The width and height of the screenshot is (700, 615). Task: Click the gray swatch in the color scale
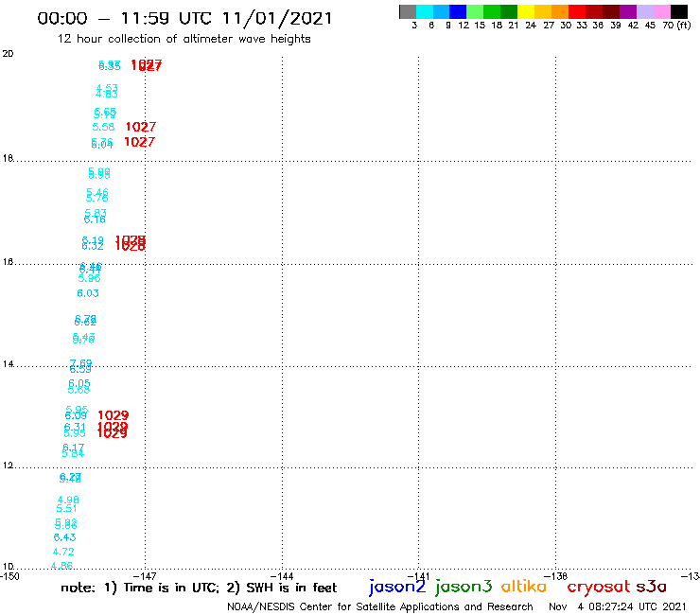(x=408, y=11)
